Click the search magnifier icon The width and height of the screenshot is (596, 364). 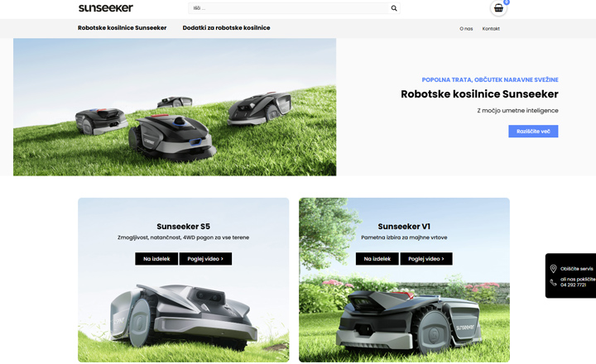tap(394, 8)
